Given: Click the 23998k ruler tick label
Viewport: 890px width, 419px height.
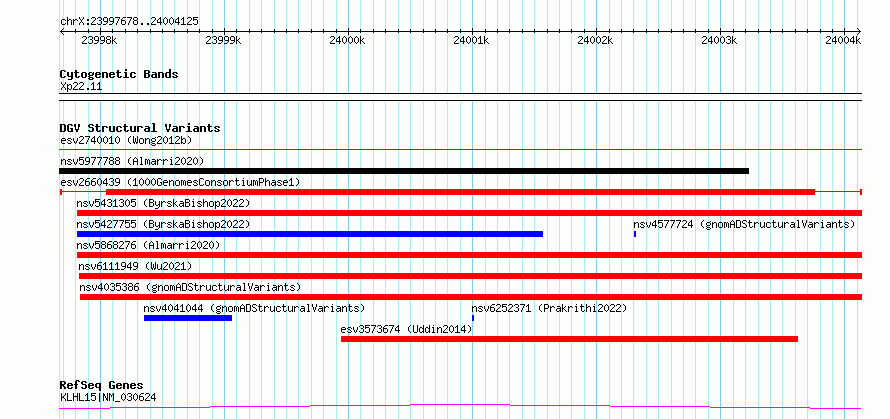Looking at the screenshot, I should coord(99,40).
